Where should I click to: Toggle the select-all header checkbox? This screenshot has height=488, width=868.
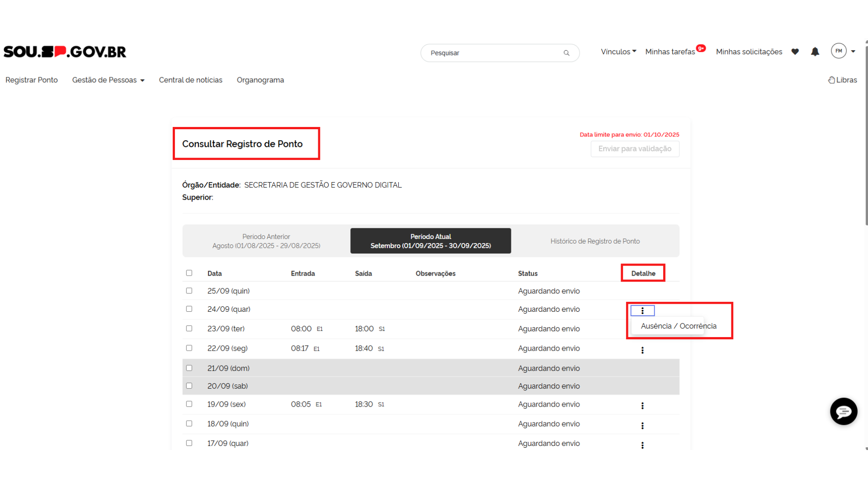tap(189, 273)
